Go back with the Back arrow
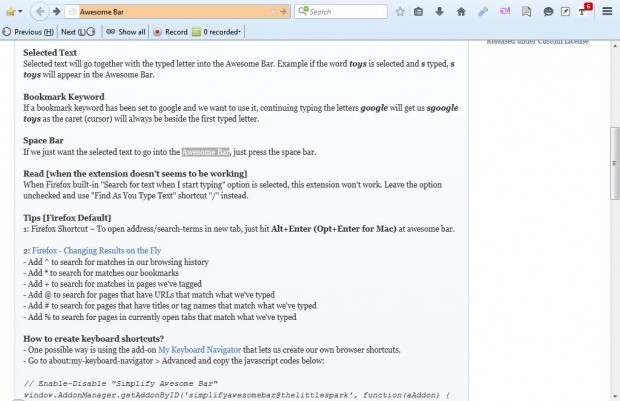 tap(40, 11)
